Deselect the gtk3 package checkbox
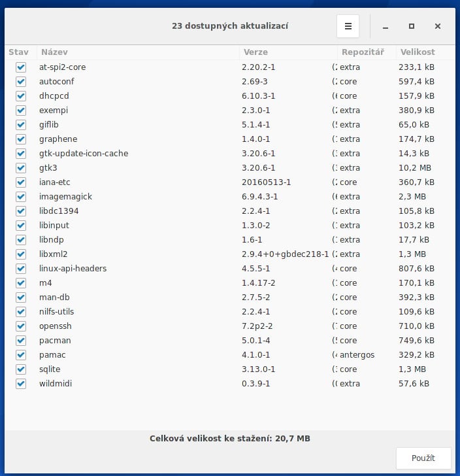The height and width of the screenshot is (476, 460). 21,168
